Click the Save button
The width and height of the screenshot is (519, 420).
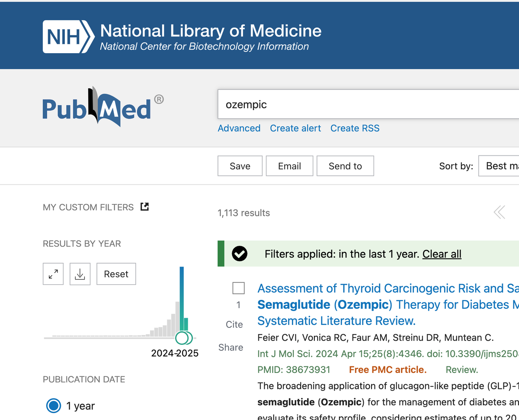point(240,166)
